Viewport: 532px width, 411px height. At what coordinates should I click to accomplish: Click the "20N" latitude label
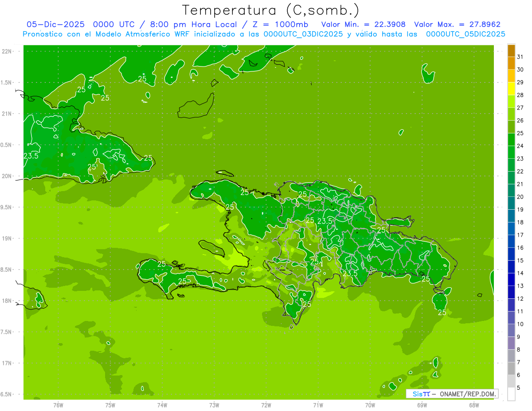[x=7, y=176]
